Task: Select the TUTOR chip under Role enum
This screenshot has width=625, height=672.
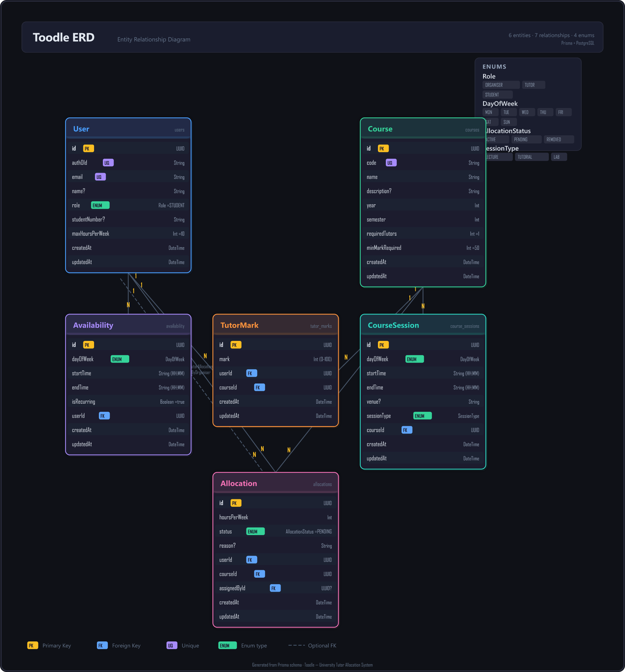Action: (533, 85)
